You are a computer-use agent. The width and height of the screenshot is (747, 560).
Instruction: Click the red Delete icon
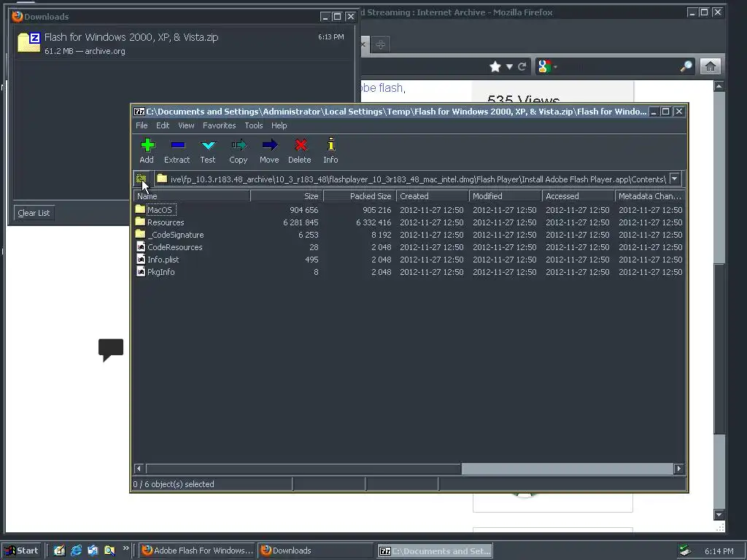pyautogui.click(x=300, y=145)
